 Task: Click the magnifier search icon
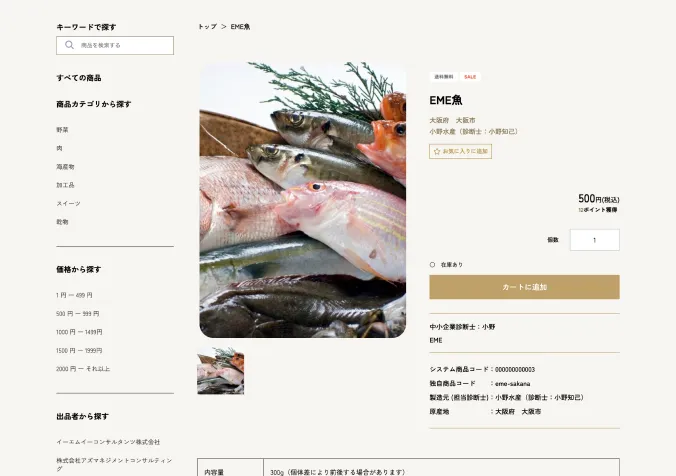69,45
